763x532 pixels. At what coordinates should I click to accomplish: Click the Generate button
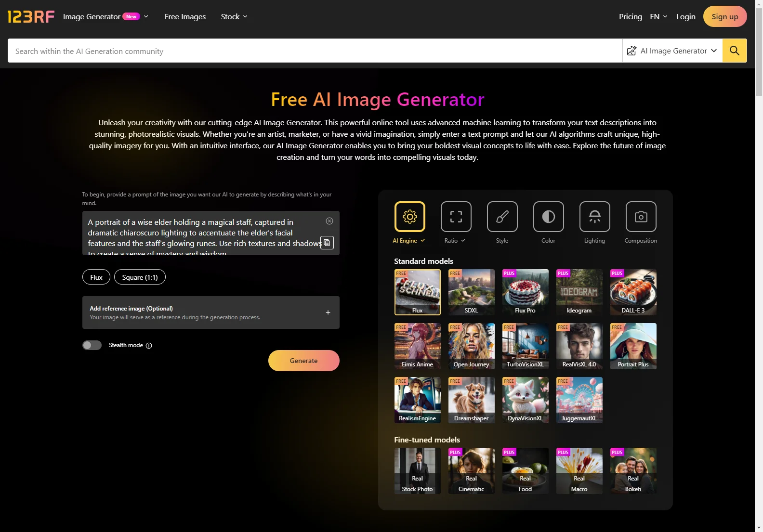tap(304, 361)
